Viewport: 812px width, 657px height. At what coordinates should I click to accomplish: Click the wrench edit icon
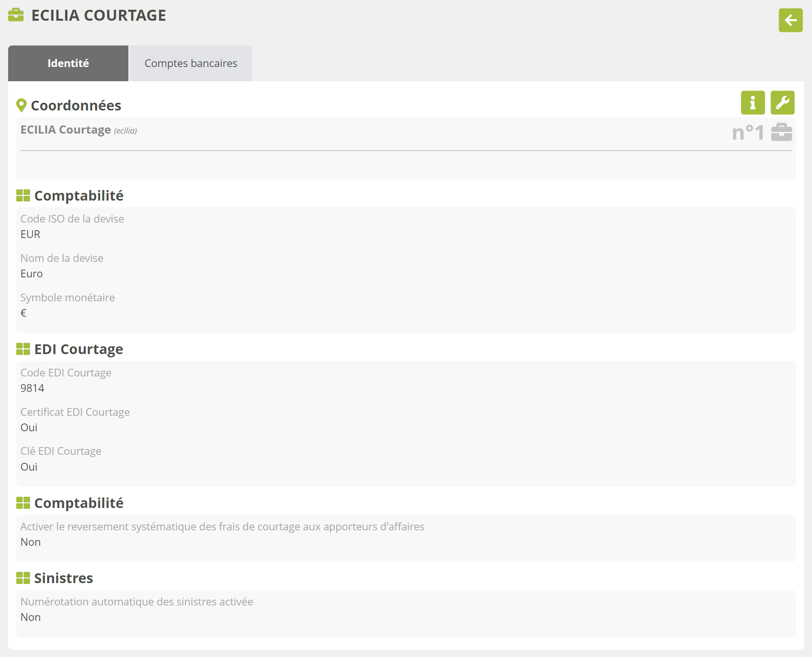pos(782,103)
